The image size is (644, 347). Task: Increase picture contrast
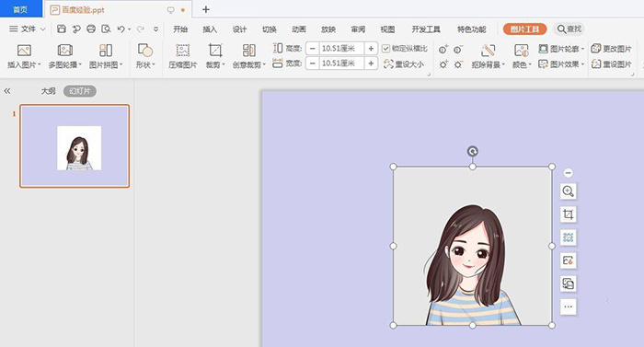443,50
